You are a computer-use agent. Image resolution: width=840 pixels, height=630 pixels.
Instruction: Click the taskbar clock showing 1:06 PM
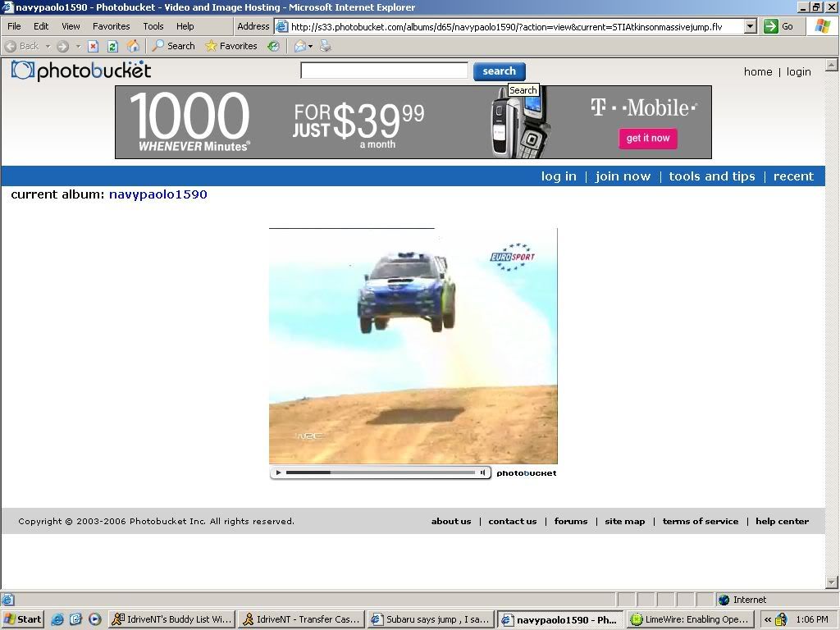pyautogui.click(x=812, y=619)
